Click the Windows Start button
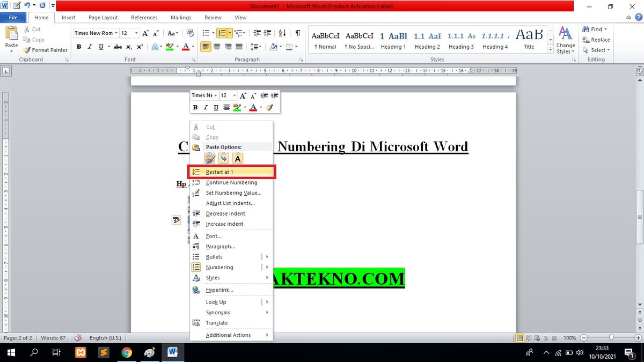644x362 pixels. [x=11, y=352]
